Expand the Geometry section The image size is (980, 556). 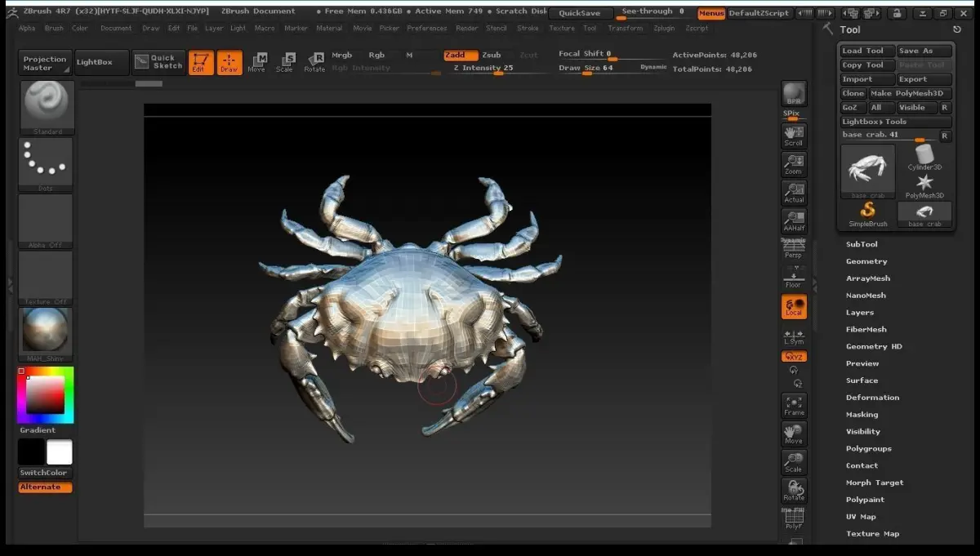[x=866, y=261]
